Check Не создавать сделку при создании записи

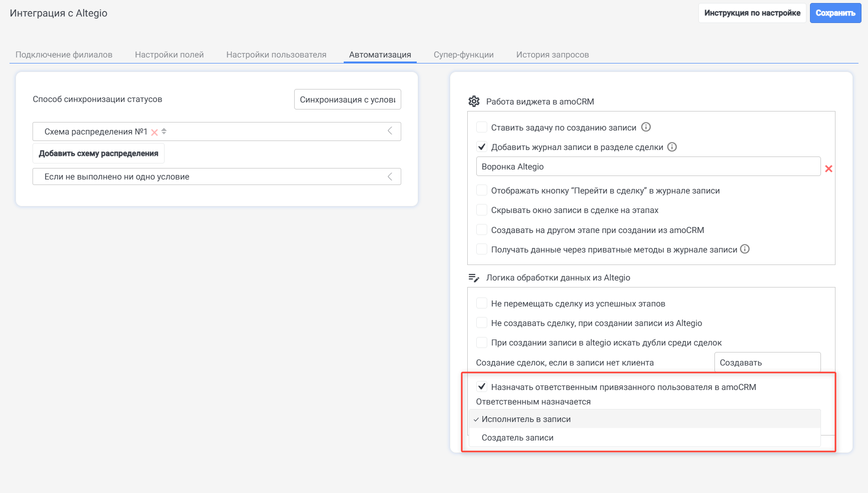[x=482, y=322]
